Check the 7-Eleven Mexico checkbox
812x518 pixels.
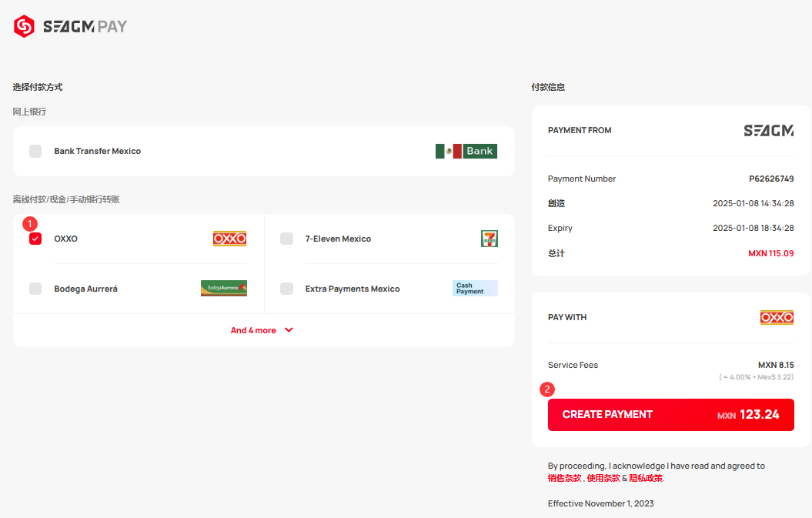pyautogui.click(x=286, y=239)
